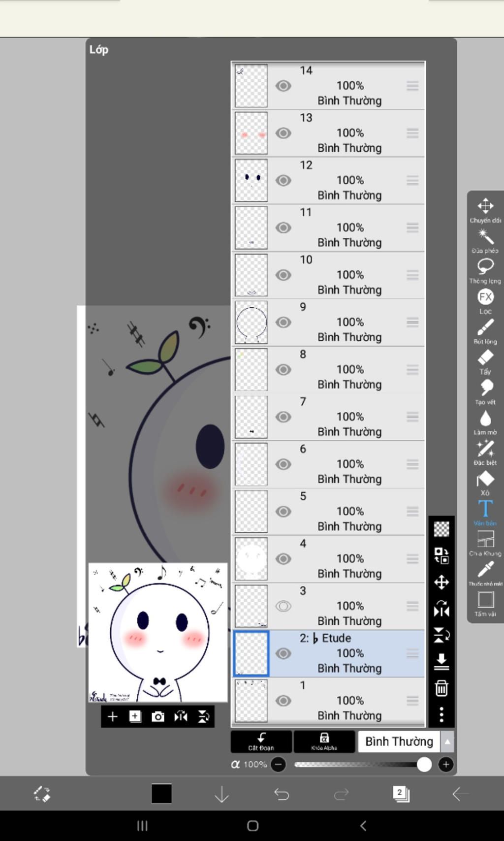Click the layer swap/replace icon in side column

click(x=441, y=555)
